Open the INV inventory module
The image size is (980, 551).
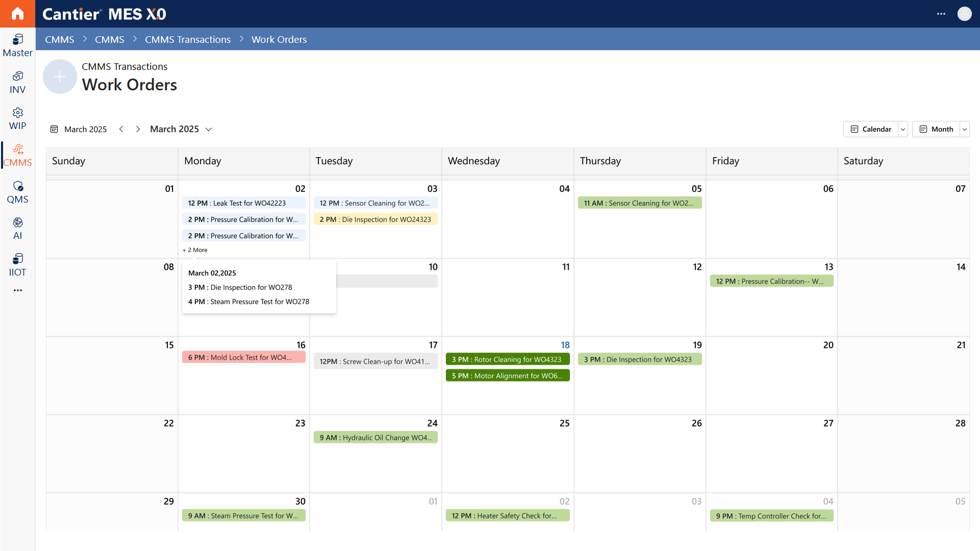[x=17, y=82]
